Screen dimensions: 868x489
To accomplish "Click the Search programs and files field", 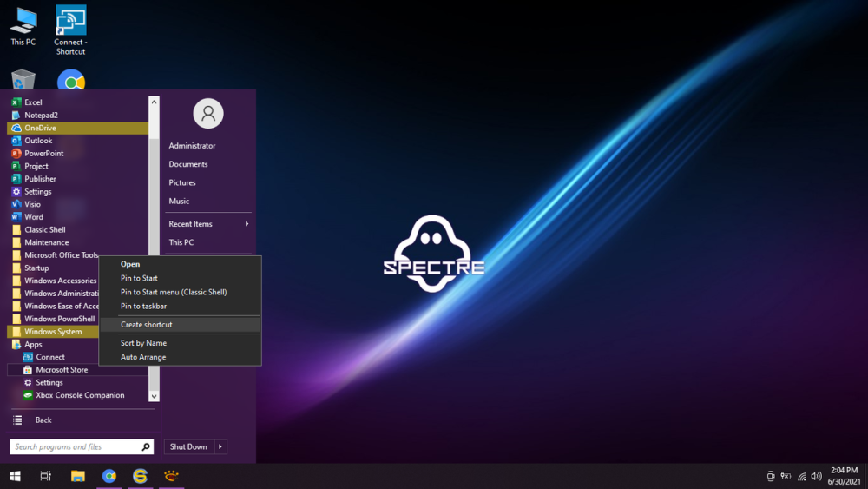I will coord(75,447).
